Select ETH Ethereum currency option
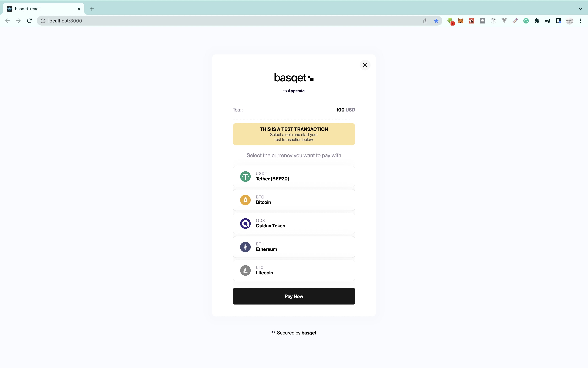Screen dimensions: 588x368 click(294, 247)
